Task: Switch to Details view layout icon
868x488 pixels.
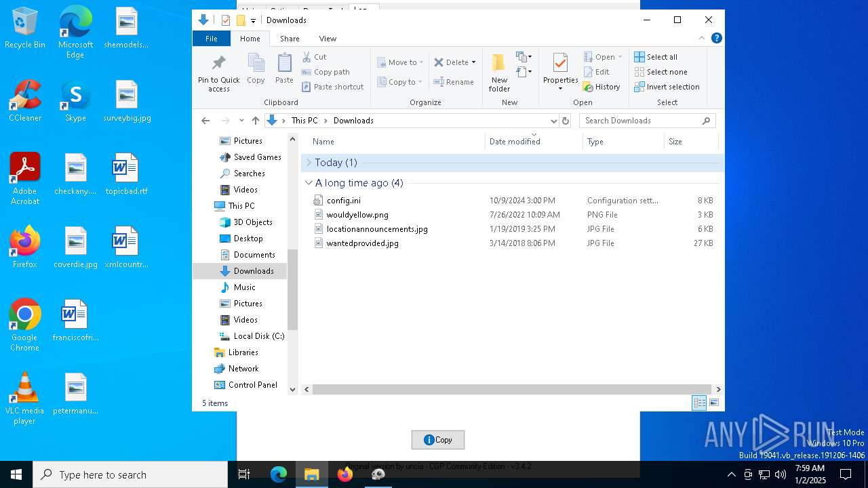Action: click(x=699, y=403)
